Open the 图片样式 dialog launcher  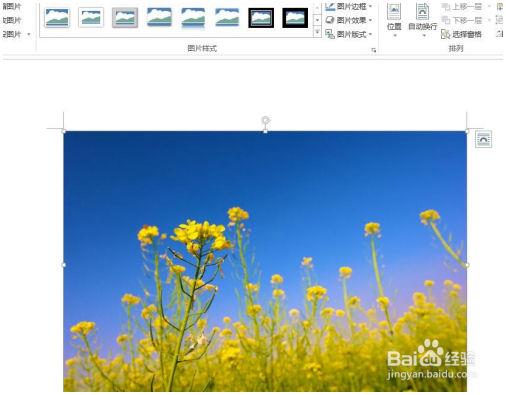click(x=374, y=50)
